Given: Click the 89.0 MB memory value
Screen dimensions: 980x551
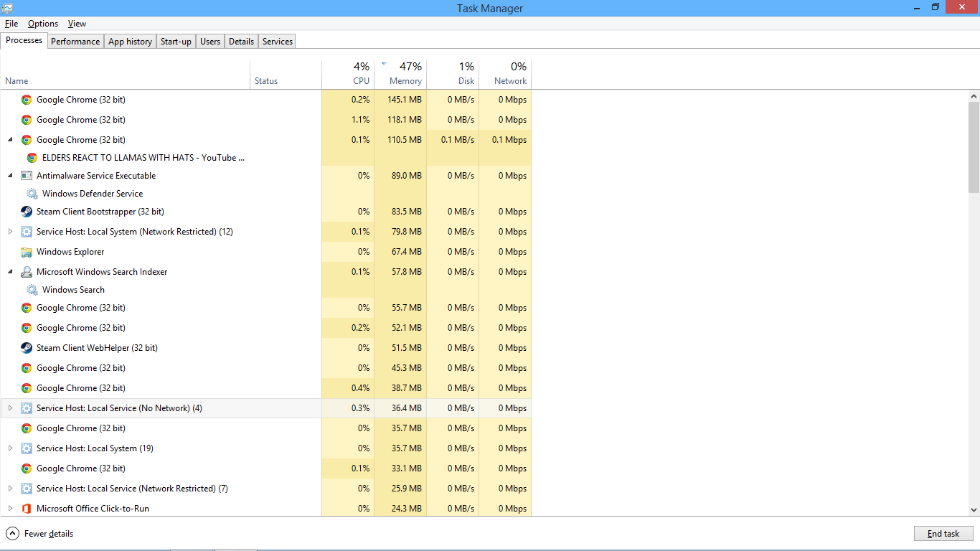Looking at the screenshot, I should (406, 176).
